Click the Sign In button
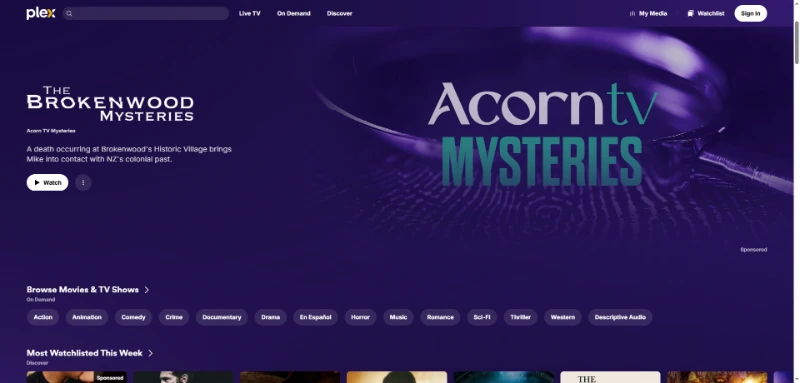 [751, 13]
